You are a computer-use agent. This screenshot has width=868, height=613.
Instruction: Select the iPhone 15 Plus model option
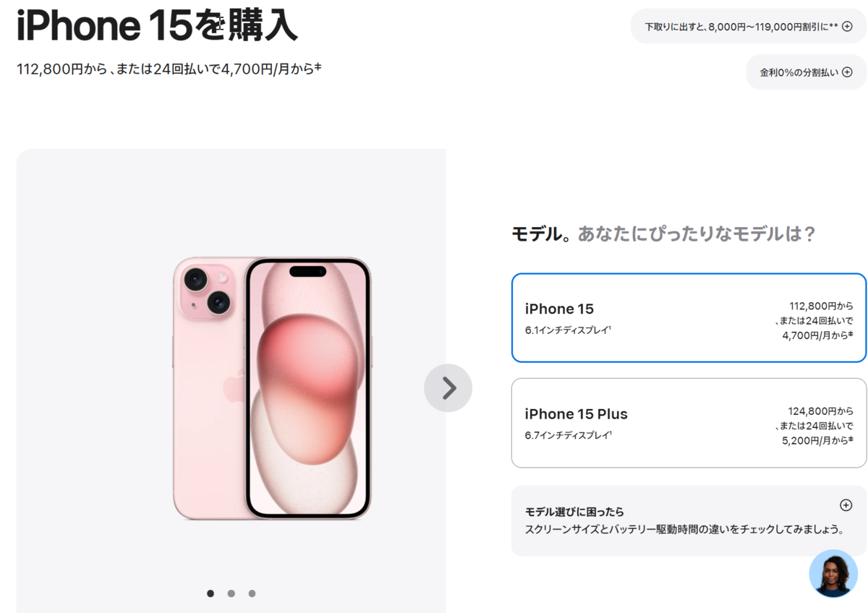(689, 423)
